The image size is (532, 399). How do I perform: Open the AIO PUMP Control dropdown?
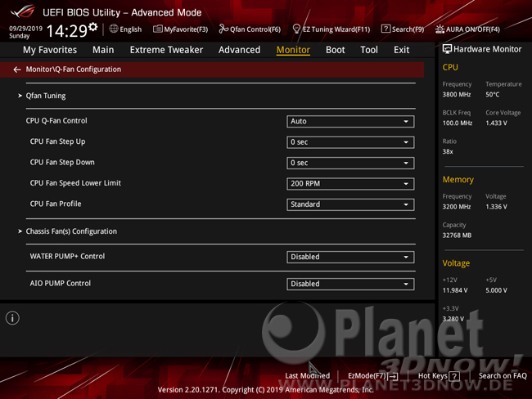pyautogui.click(x=350, y=284)
